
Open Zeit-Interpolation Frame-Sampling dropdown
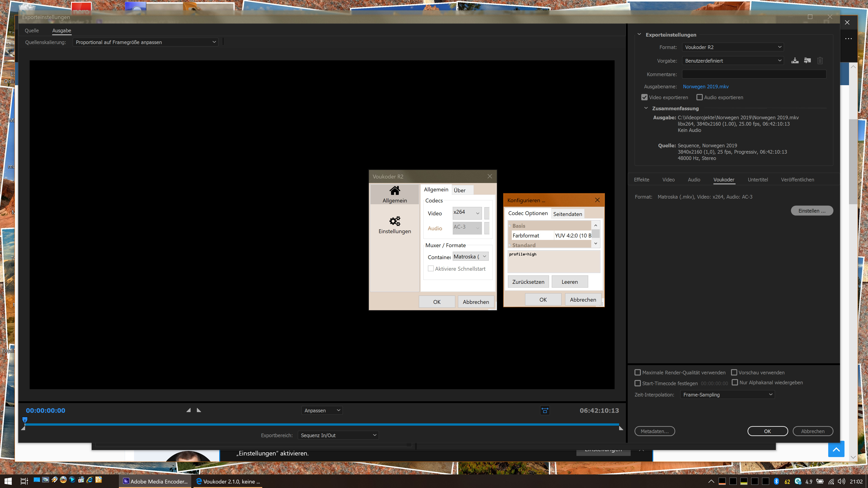point(727,395)
